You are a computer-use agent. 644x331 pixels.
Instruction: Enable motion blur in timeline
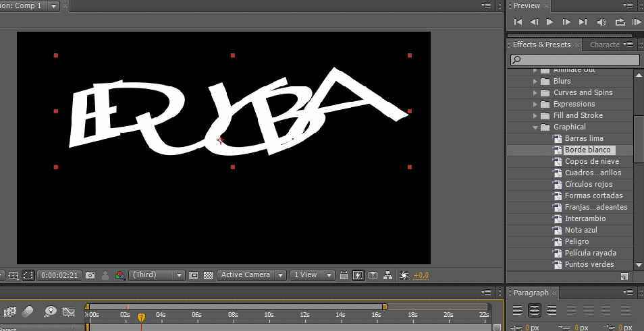point(28,311)
